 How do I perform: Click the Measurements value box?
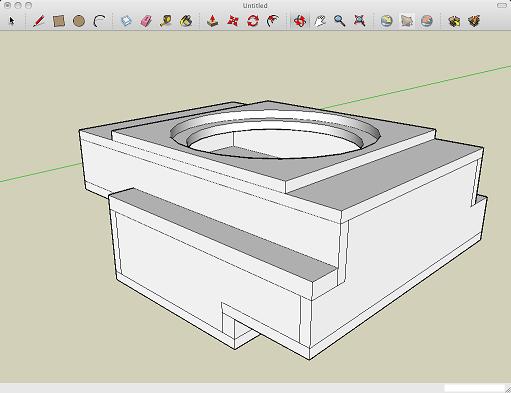pyautogui.click(x=474, y=388)
